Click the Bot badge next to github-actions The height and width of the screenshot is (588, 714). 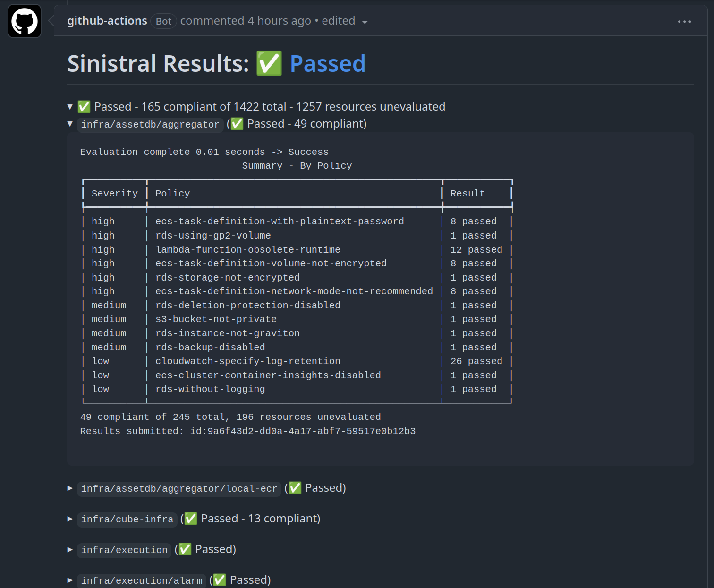pos(163,21)
